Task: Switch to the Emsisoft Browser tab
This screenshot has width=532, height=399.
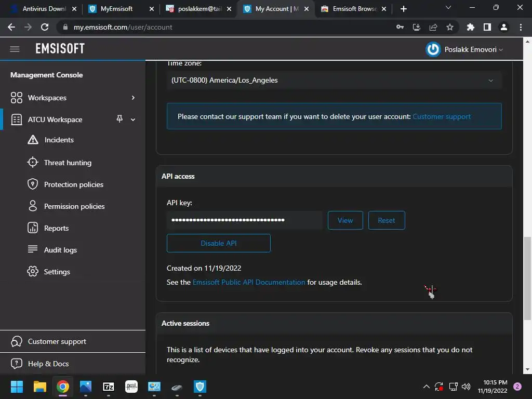Action: [x=354, y=9]
